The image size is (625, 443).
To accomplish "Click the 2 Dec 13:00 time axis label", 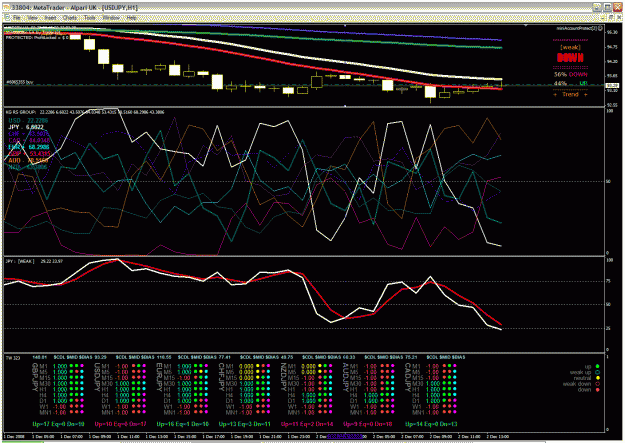I will tap(497, 437).
